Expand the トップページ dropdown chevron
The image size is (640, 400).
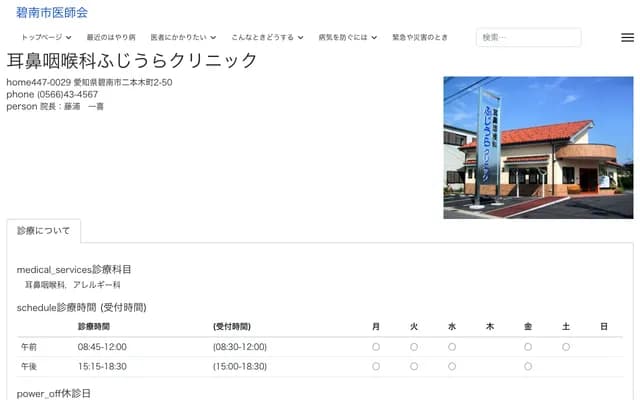69,38
